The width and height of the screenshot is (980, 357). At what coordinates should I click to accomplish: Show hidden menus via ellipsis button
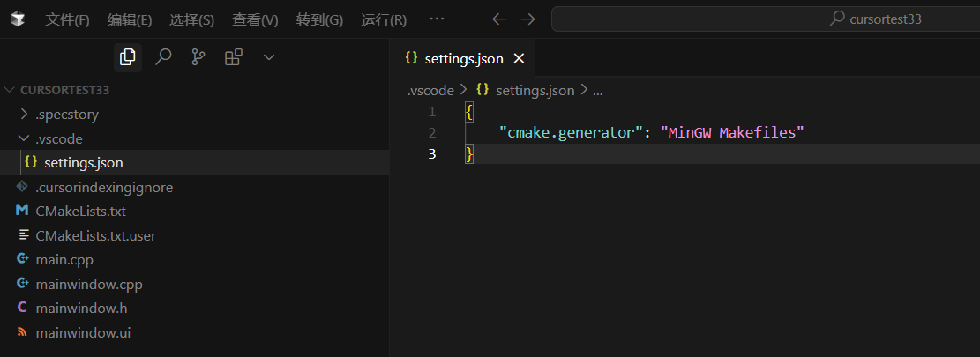437,19
